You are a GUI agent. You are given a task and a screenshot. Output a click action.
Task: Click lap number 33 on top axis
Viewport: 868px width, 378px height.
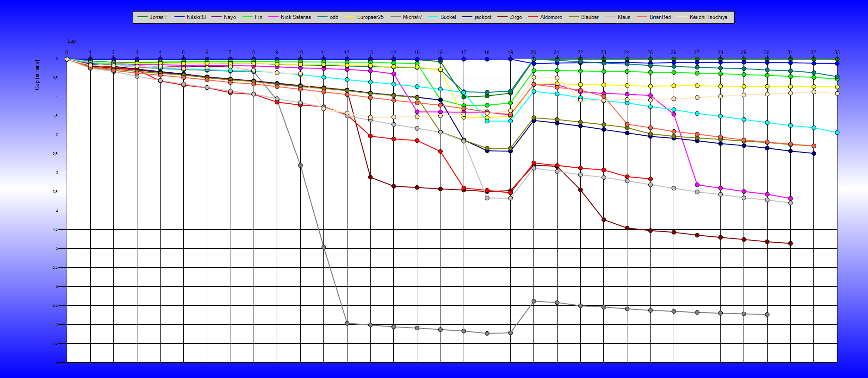[x=837, y=53]
